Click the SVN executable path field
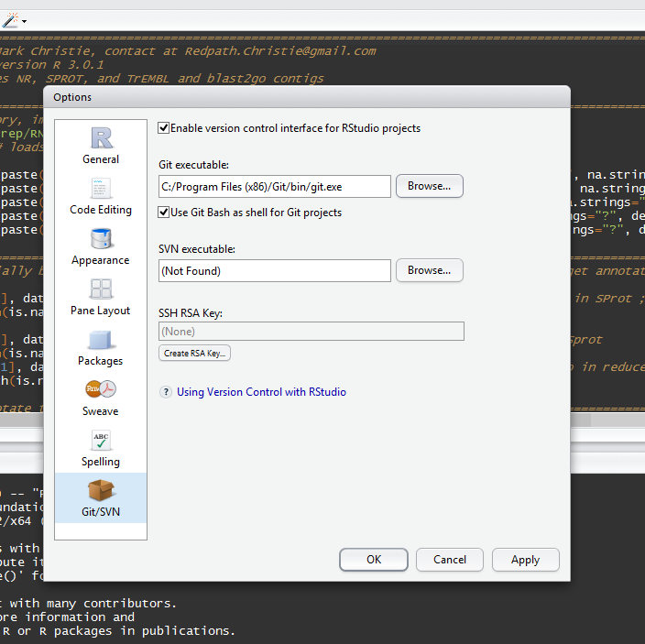 [x=275, y=270]
